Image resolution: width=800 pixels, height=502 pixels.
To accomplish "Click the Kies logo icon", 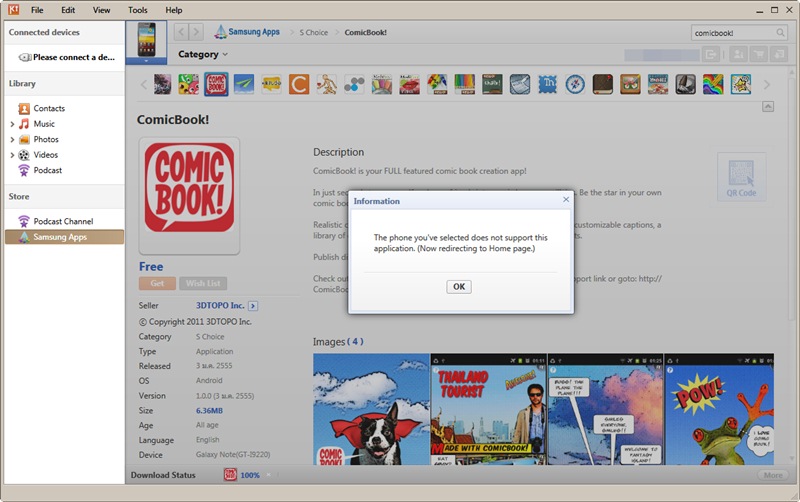I will [x=13, y=9].
